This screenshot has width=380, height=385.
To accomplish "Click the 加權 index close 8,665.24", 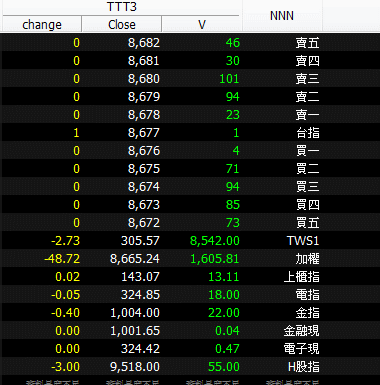I will tap(135, 259).
